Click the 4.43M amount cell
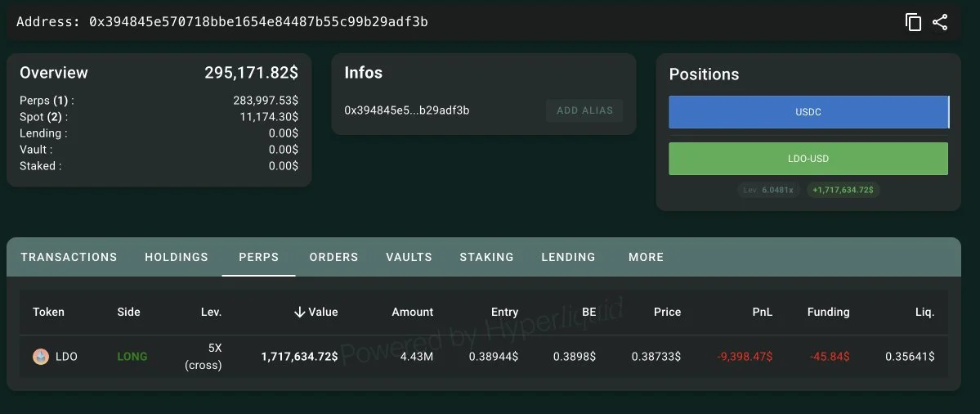This screenshot has height=414, width=980. tap(414, 357)
